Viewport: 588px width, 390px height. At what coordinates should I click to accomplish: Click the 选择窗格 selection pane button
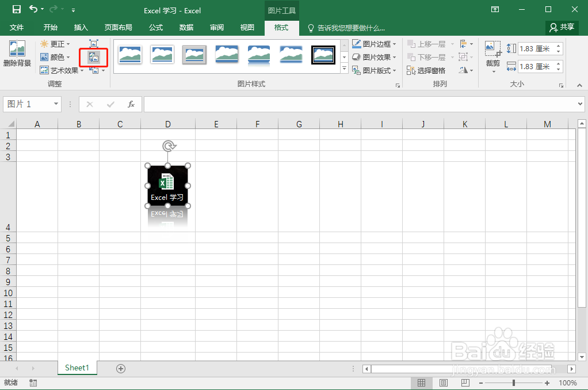pyautogui.click(x=426, y=70)
